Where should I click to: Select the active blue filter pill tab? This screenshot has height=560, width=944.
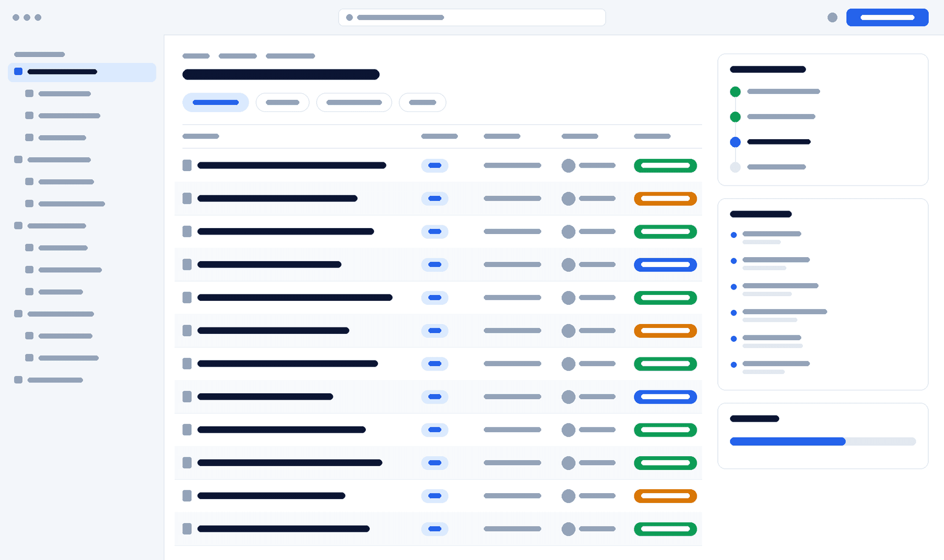click(x=215, y=102)
